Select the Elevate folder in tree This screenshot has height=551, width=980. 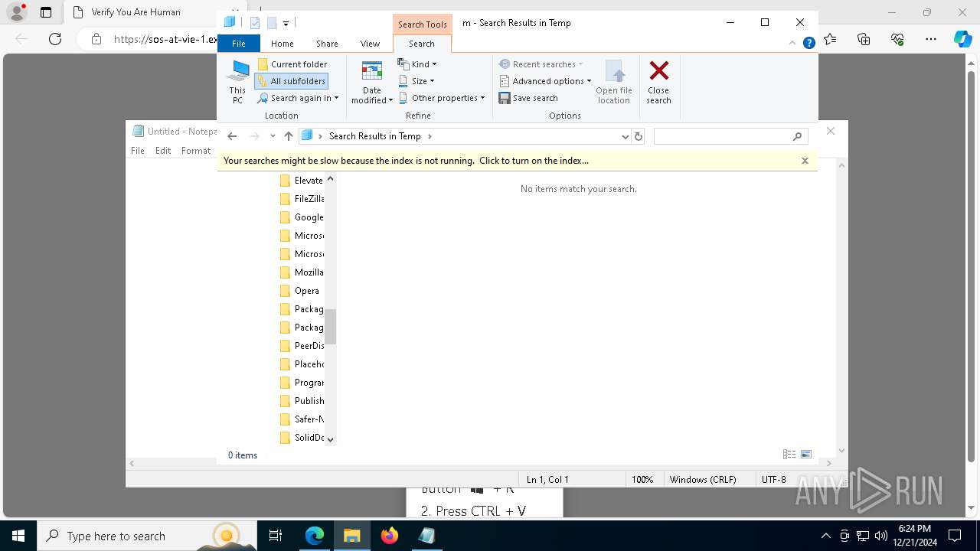tap(302, 181)
